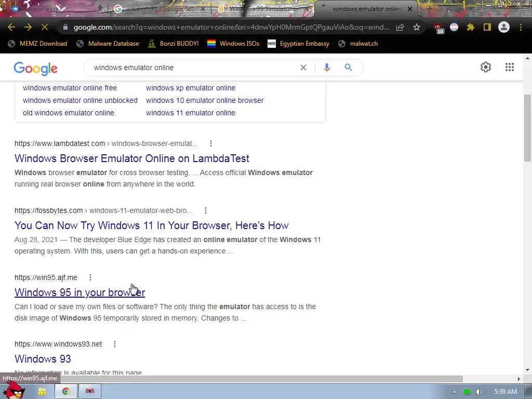Image resolution: width=532 pixels, height=399 pixels.
Task: Clear the search query with X
Action: click(303, 68)
